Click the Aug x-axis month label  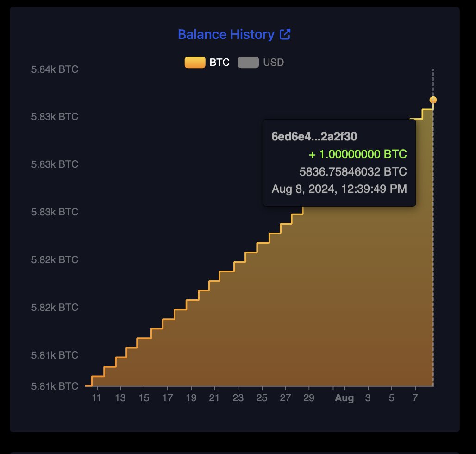tap(344, 398)
